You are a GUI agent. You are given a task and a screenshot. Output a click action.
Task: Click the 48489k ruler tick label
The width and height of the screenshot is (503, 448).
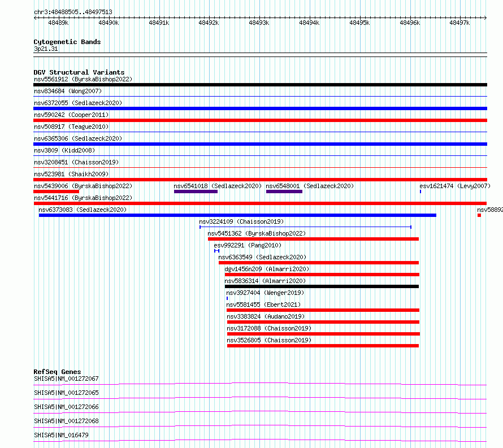[x=58, y=23]
